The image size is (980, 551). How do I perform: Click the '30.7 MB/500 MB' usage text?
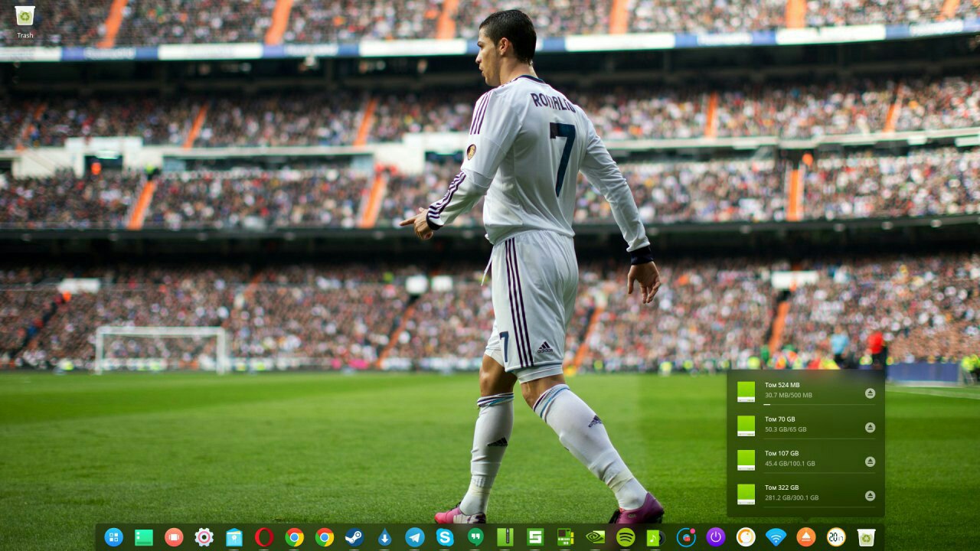pos(789,395)
